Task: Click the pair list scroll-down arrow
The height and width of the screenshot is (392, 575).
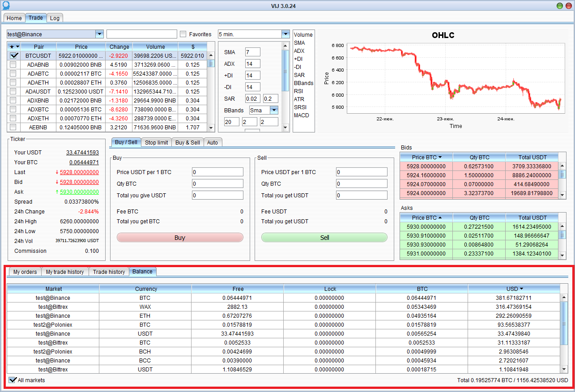Action: 212,128
